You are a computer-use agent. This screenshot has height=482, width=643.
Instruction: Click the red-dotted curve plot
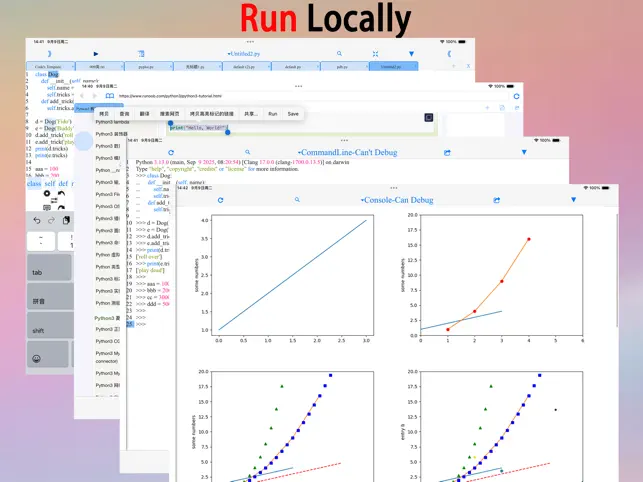tap(501, 275)
